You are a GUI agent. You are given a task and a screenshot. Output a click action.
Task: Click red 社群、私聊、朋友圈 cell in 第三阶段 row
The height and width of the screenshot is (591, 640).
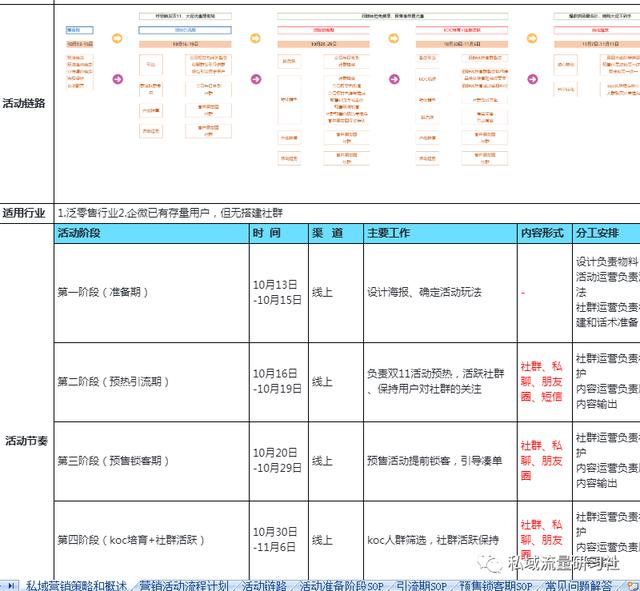(544, 461)
